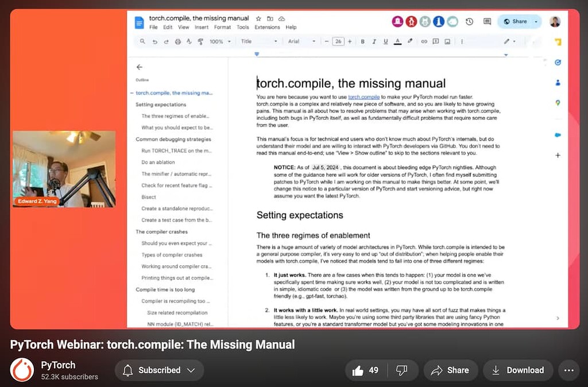Open the zoom 100% dropdown

[220, 41]
